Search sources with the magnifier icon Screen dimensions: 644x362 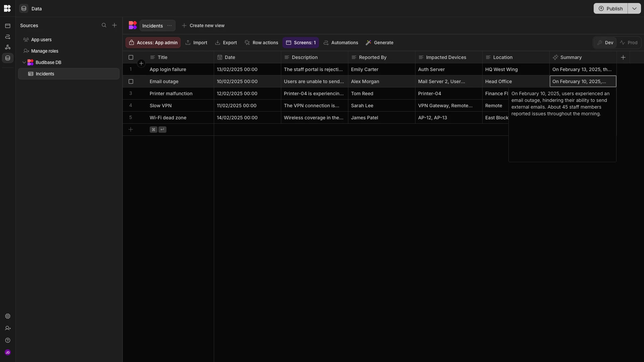tap(104, 25)
